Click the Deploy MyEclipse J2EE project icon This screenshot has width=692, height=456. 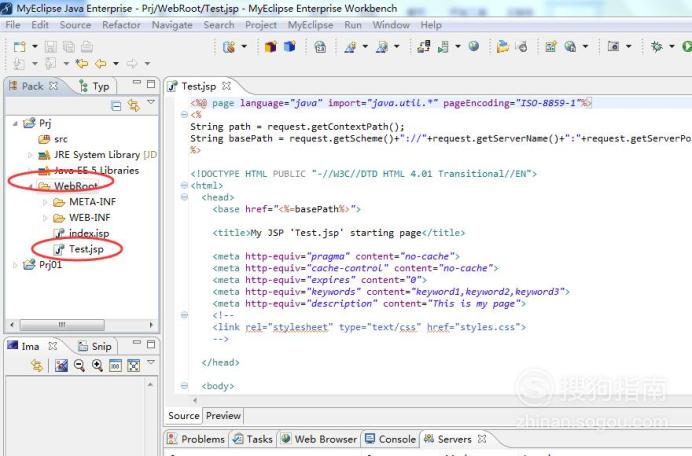click(424, 46)
